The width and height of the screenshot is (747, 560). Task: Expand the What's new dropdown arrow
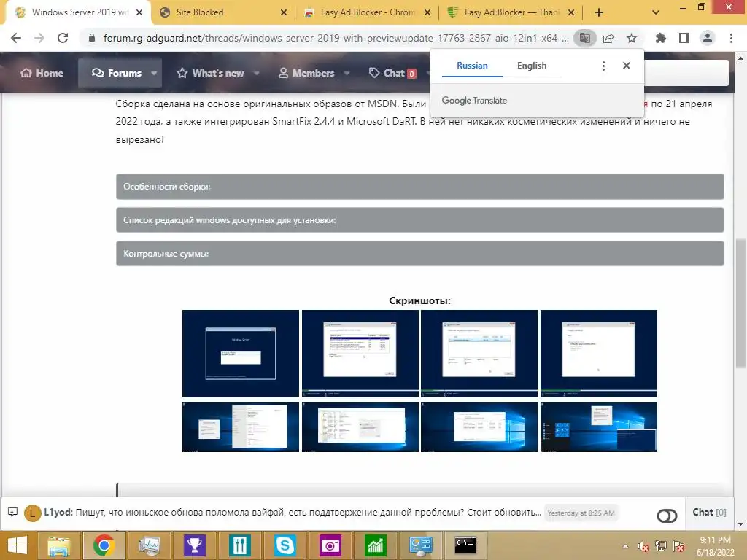tap(256, 74)
